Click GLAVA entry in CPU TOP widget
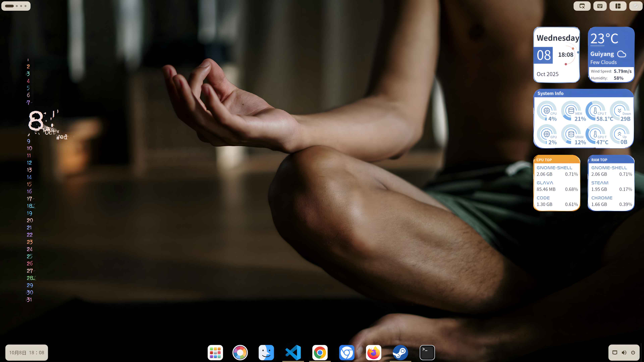Screen dimensions: 644x362 coord(545,183)
